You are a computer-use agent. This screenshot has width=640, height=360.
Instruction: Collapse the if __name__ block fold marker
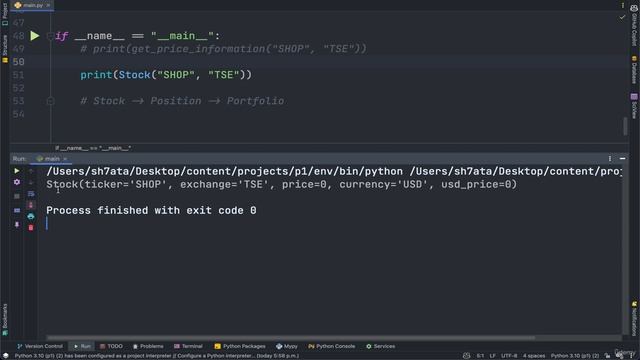50,36
